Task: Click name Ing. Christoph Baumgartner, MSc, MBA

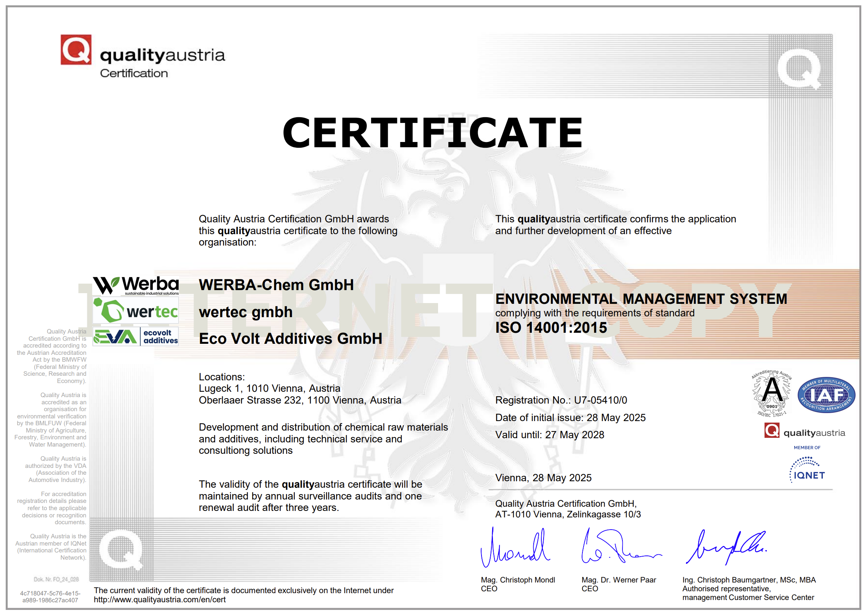Action: coord(749,580)
